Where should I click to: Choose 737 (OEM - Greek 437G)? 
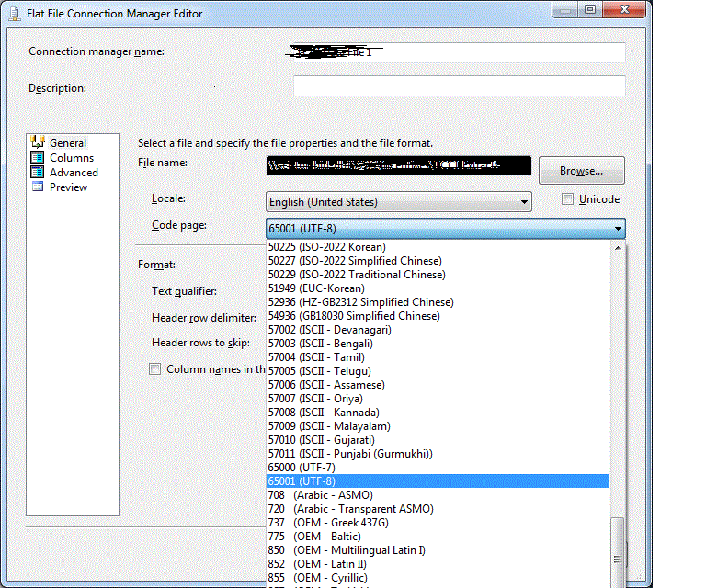pos(438,523)
